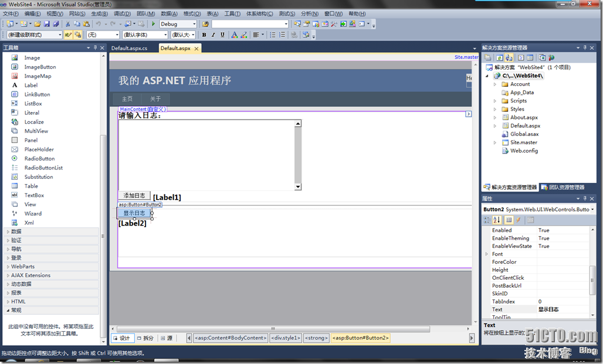Screen dimensions: 603x364
Task: Click the categorized view icon in Properties
Action: [x=487, y=220]
